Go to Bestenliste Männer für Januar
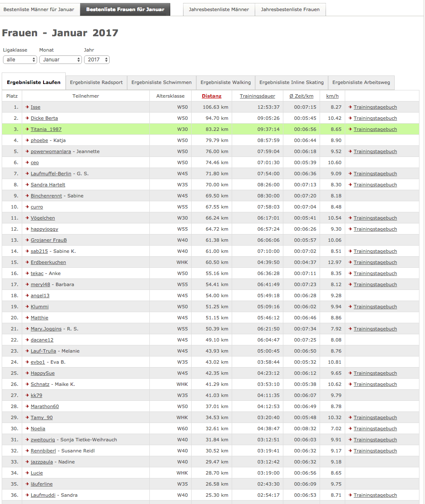Image resolution: width=425 pixels, height=504 pixels. [x=39, y=9]
